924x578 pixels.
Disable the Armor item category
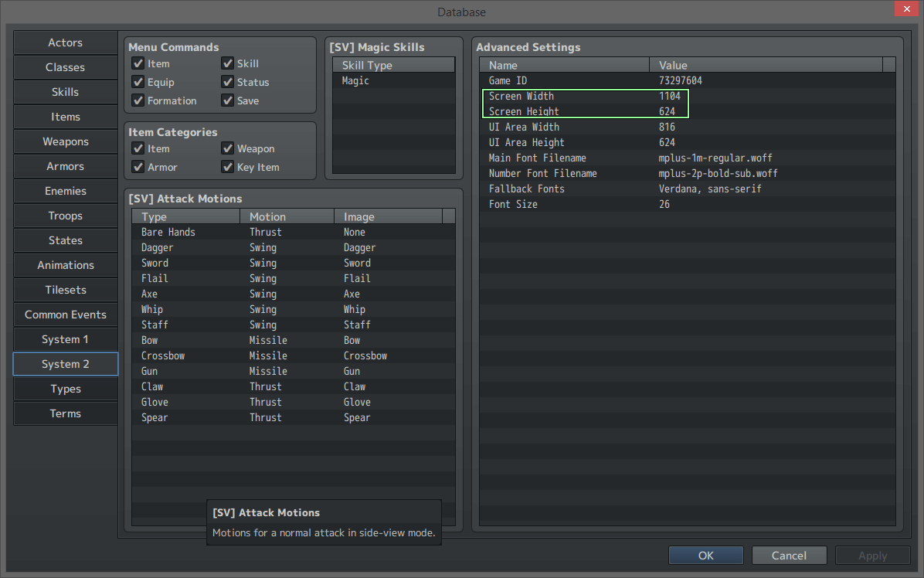point(138,168)
